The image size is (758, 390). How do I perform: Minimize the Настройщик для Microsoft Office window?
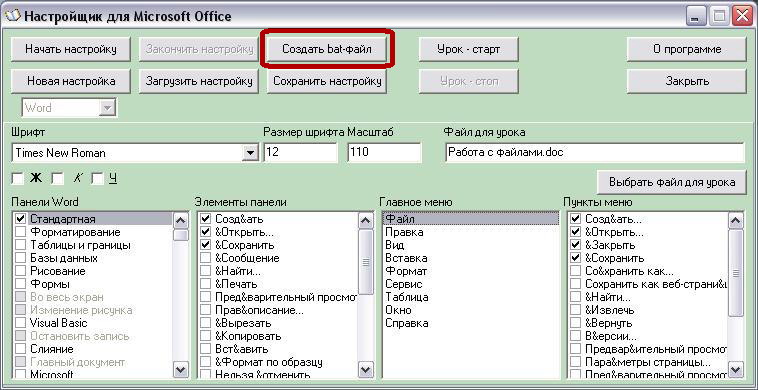point(697,17)
